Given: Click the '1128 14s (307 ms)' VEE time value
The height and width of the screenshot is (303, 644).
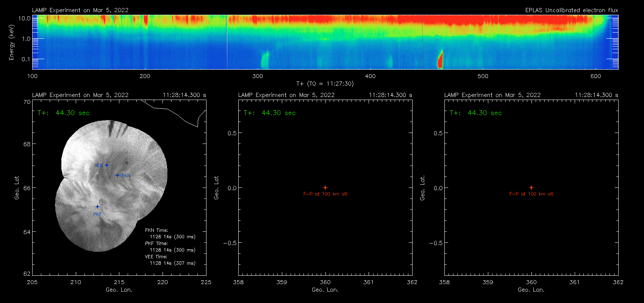Looking at the screenshot, I should 173,263.
